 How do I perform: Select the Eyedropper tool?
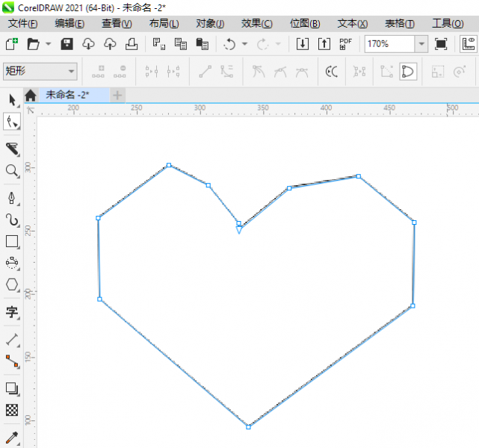coord(12,437)
